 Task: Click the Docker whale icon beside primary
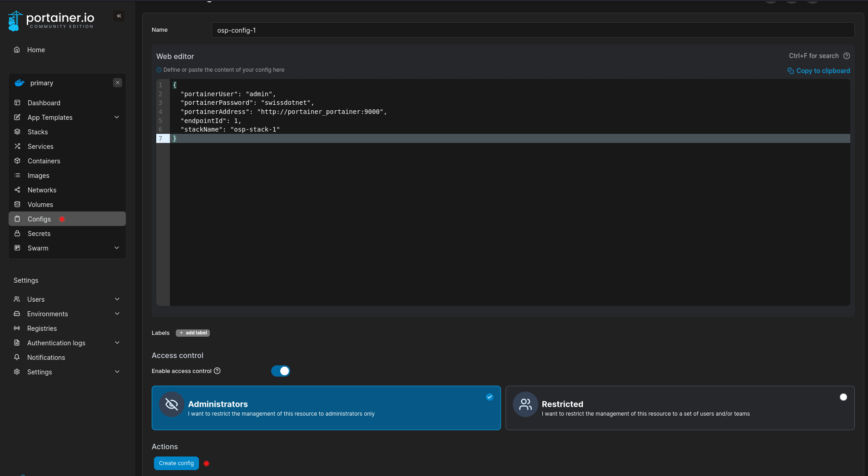click(x=20, y=83)
